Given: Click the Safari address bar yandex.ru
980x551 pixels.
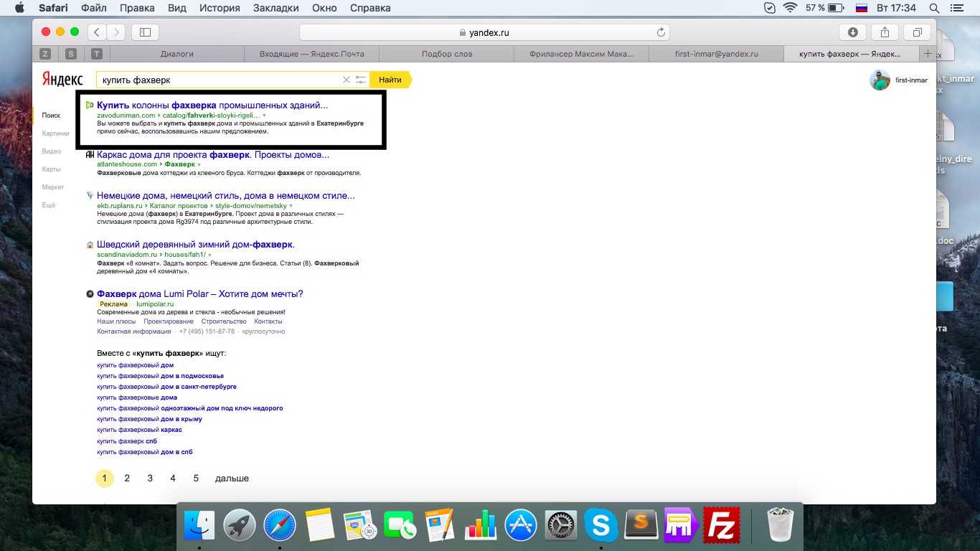Looking at the screenshot, I should coord(484,32).
